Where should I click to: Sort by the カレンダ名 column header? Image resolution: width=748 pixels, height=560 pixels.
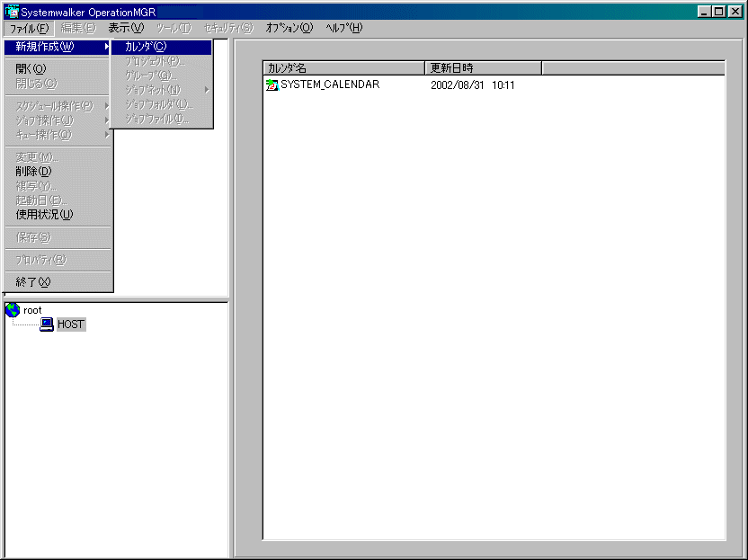click(344, 68)
